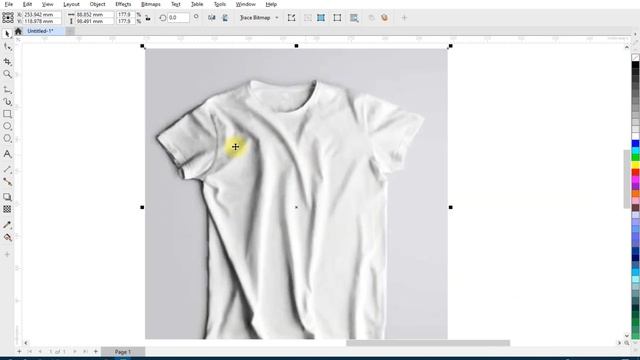Click the toolbox quick customize plus button

[7, 254]
